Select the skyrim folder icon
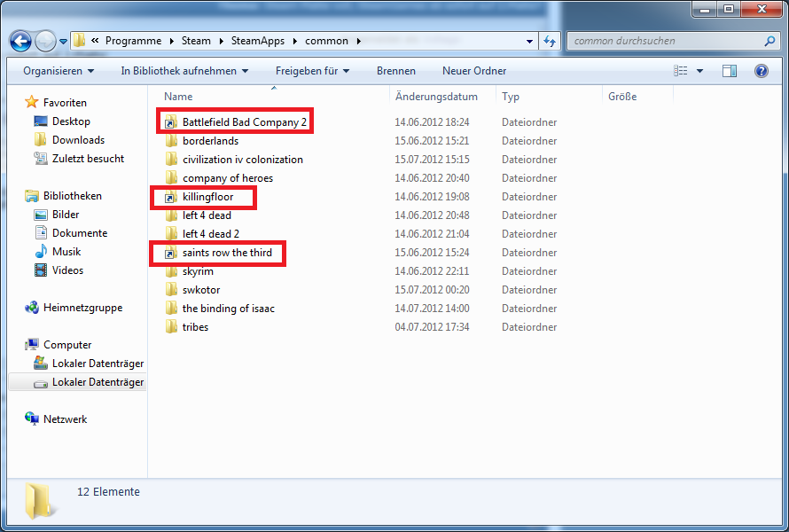Screen dimensions: 789x532 pyautogui.click(x=171, y=270)
